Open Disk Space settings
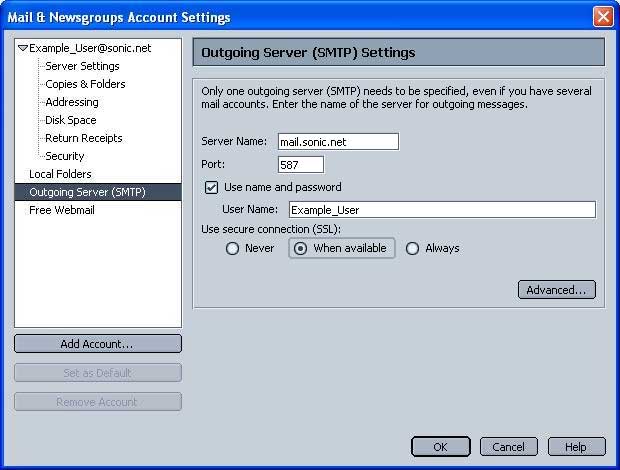Image resolution: width=620 pixels, height=470 pixels. [70, 120]
